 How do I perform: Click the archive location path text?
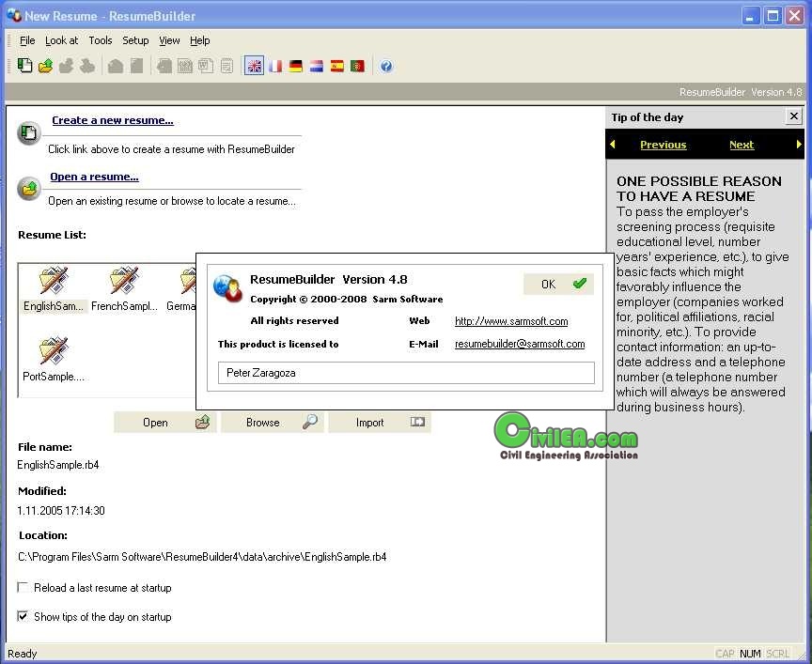(x=202, y=557)
